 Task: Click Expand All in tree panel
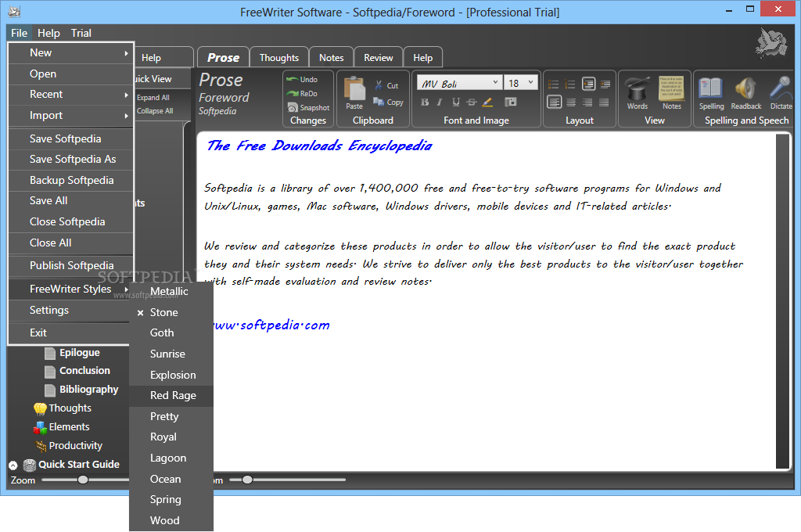click(x=153, y=98)
